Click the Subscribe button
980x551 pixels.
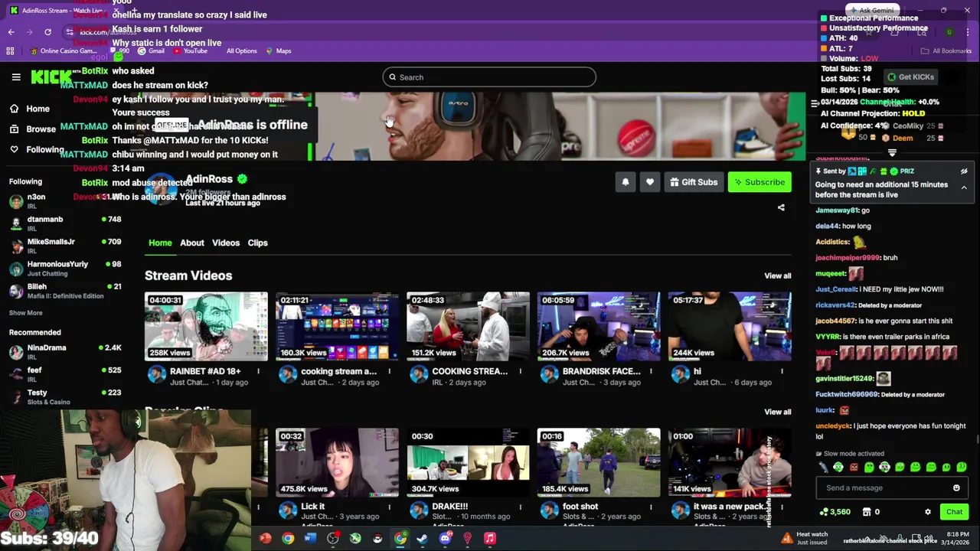(x=759, y=182)
